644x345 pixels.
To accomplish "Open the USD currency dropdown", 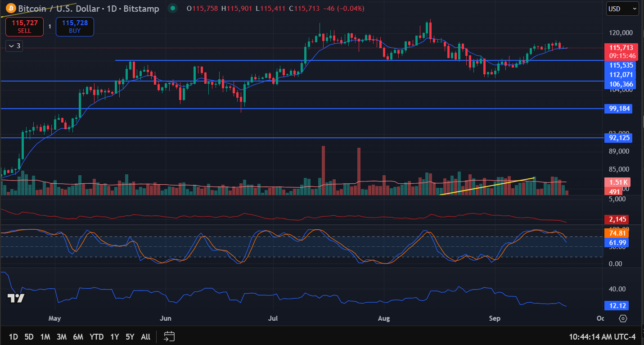I will coord(622,9).
